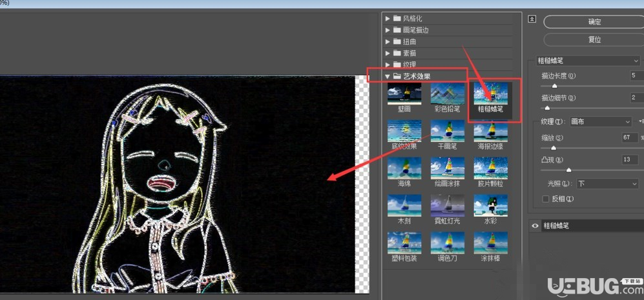
Task: Click the 画笔描边 folder icon
Action: click(397, 30)
